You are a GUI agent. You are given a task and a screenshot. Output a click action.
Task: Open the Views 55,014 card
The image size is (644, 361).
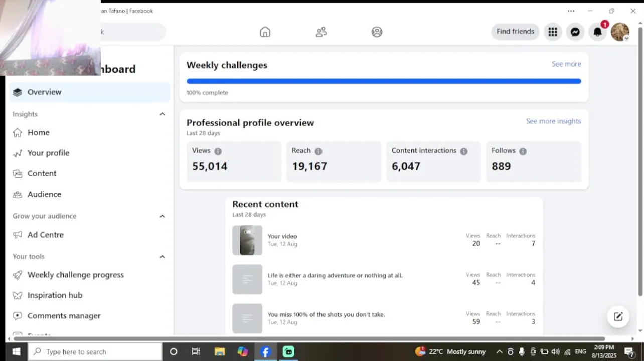pyautogui.click(x=234, y=161)
